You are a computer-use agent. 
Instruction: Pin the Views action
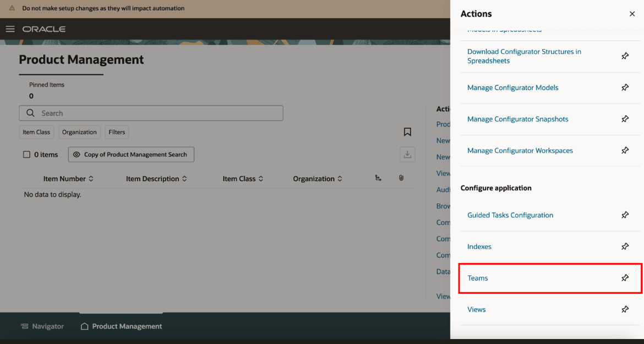coord(625,309)
